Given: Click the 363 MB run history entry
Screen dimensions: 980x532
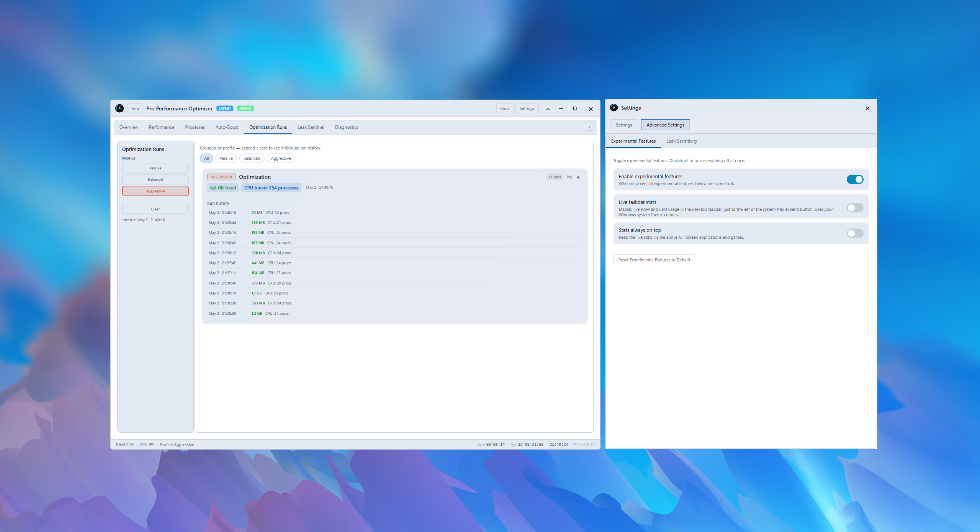Looking at the screenshot, I should [394, 303].
